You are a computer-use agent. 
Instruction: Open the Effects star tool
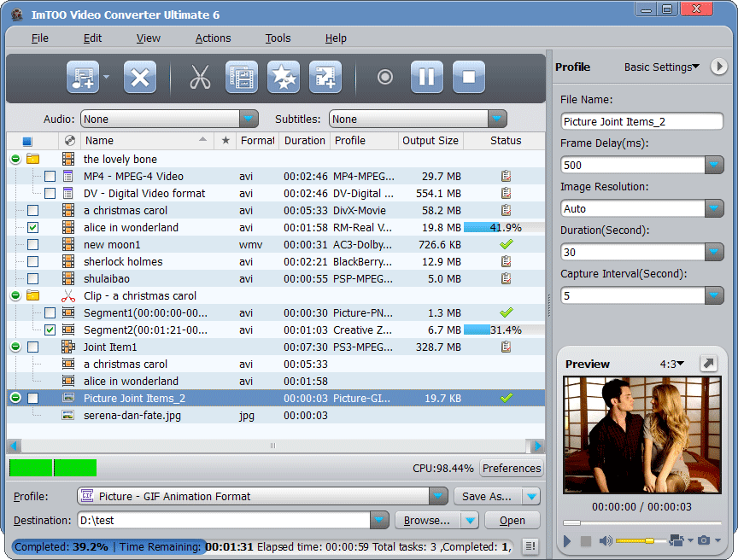pyautogui.click(x=284, y=77)
